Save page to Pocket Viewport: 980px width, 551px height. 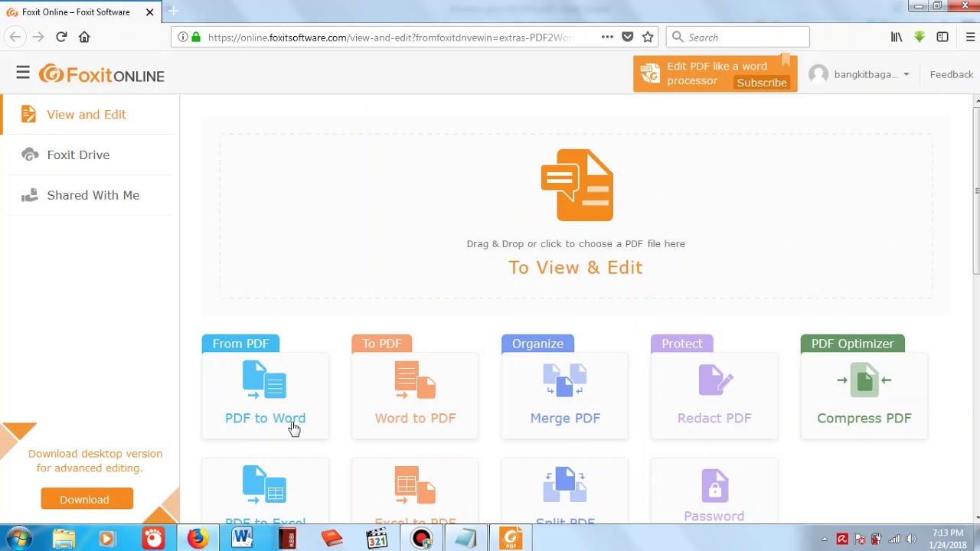pos(628,37)
